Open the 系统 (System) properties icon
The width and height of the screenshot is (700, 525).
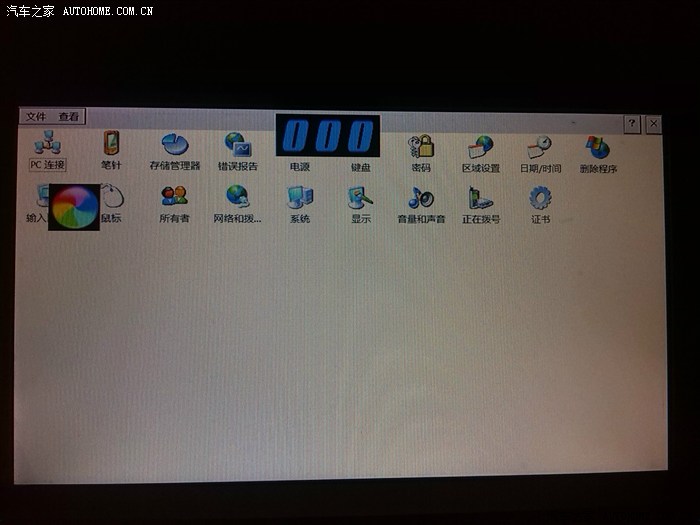[300, 198]
